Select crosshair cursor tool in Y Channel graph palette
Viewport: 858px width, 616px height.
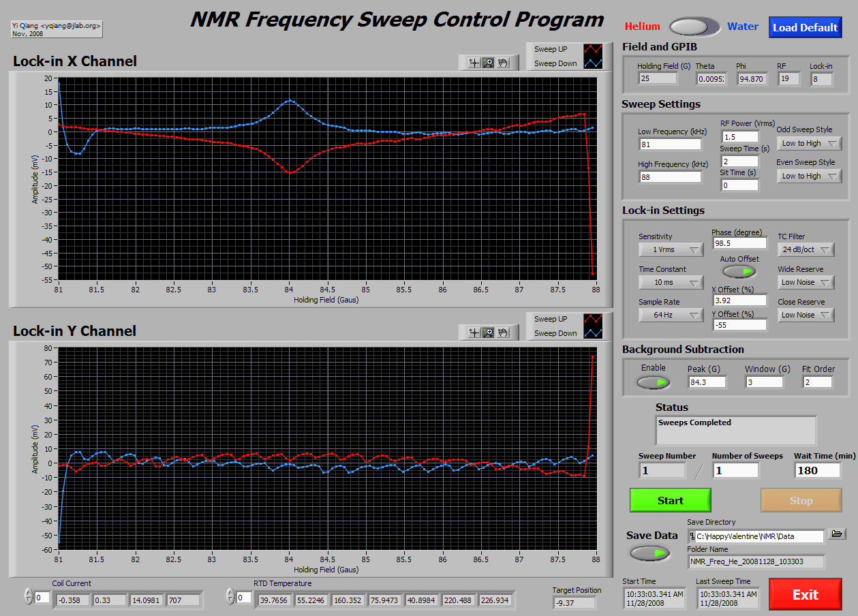(474, 333)
